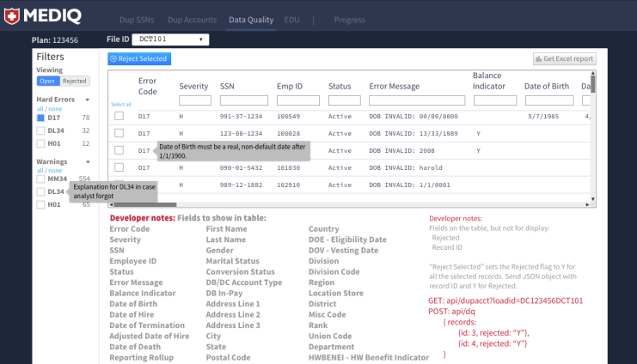637x364 pixels.
Task: Click the Plan: 123456 label
Action: point(55,40)
